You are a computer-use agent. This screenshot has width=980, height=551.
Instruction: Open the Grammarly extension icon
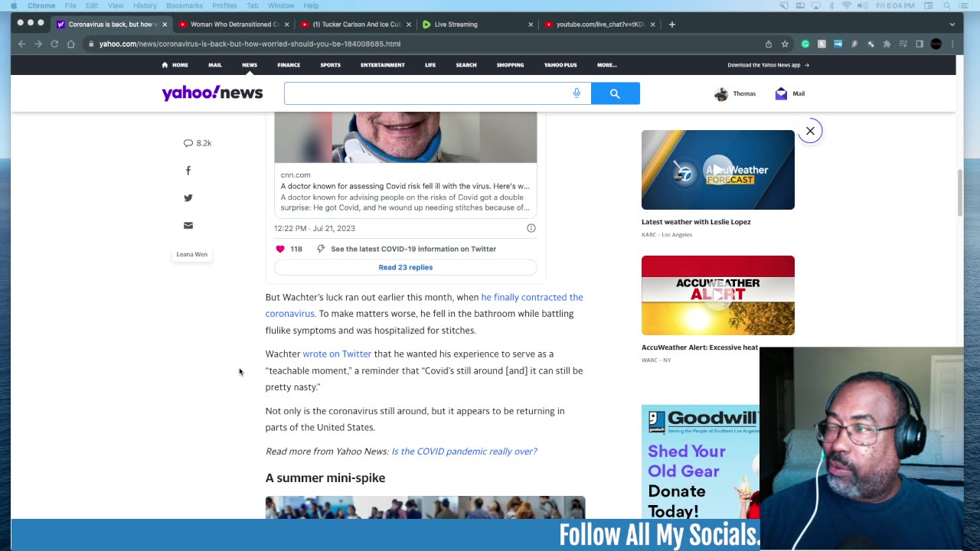805,44
